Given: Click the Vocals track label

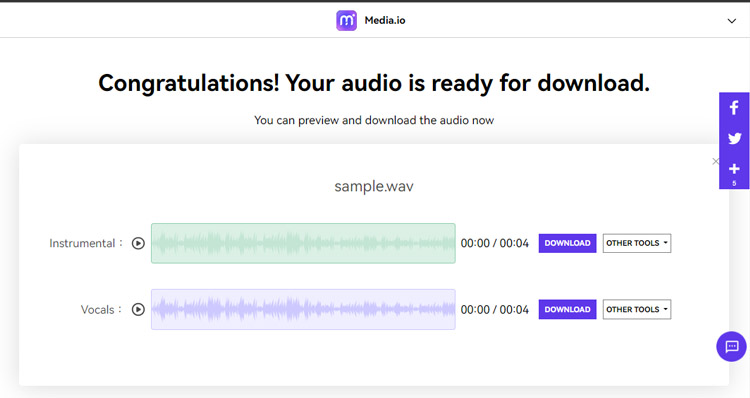Looking at the screenshot, I should [x=98, y=310].
